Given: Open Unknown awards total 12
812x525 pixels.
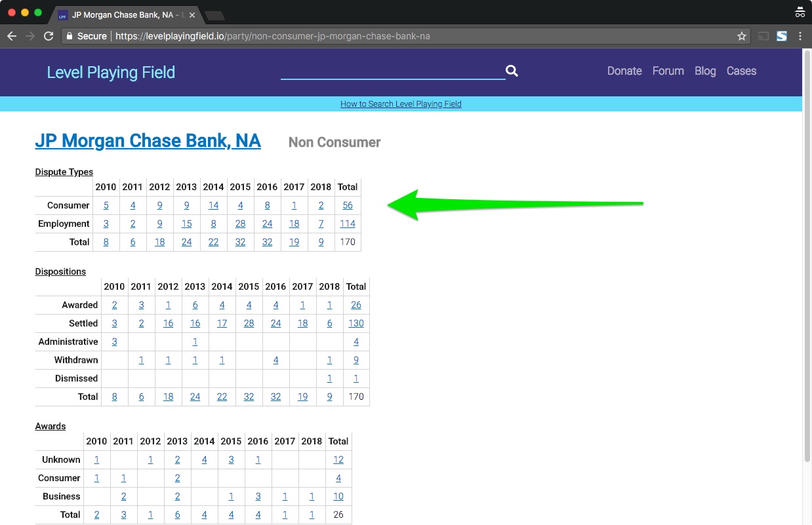Looking at the screenshot, I should tap(338, 459).
